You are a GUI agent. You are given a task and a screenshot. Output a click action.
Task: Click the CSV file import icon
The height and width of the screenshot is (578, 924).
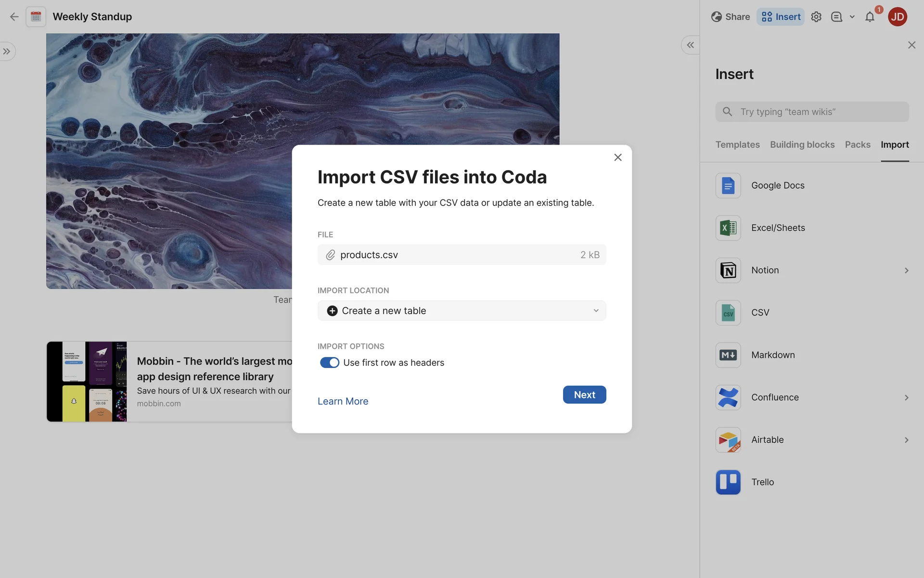pos(728,313)
